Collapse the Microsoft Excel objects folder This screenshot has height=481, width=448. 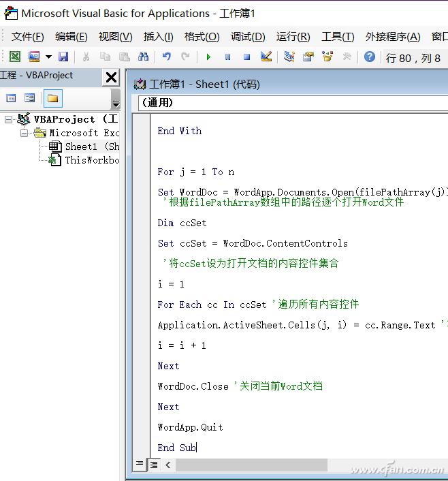(24, 133)
